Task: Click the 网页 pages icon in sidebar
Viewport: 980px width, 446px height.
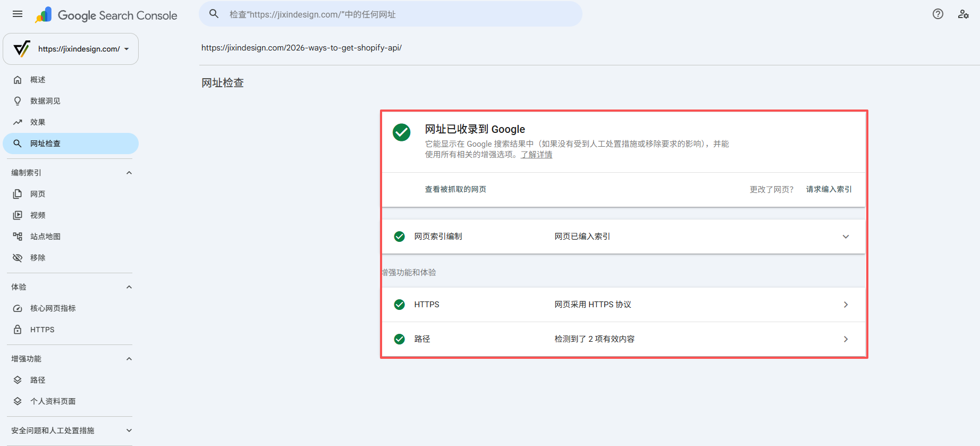Action: (18, 194)
